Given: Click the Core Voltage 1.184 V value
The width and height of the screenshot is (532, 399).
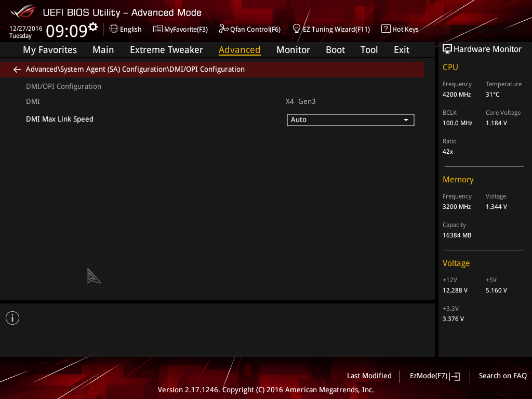Looking at the screenshot, I should point(496,123).
